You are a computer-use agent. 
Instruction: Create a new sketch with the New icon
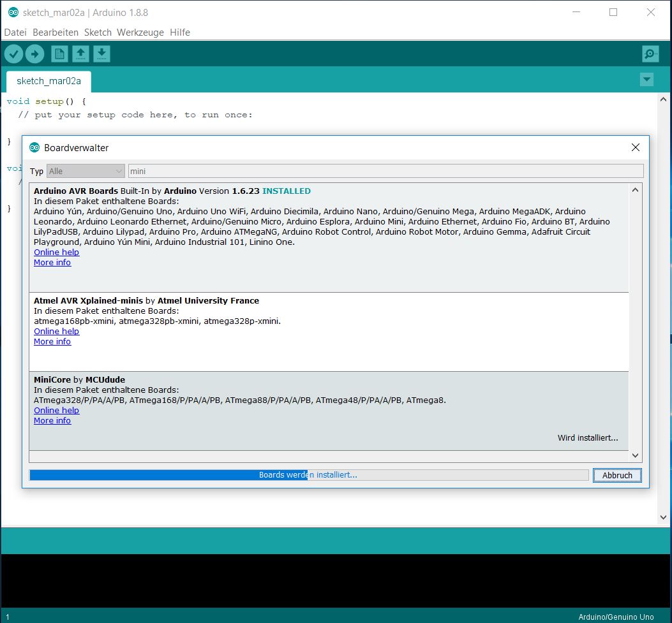(x=59, y=54)
